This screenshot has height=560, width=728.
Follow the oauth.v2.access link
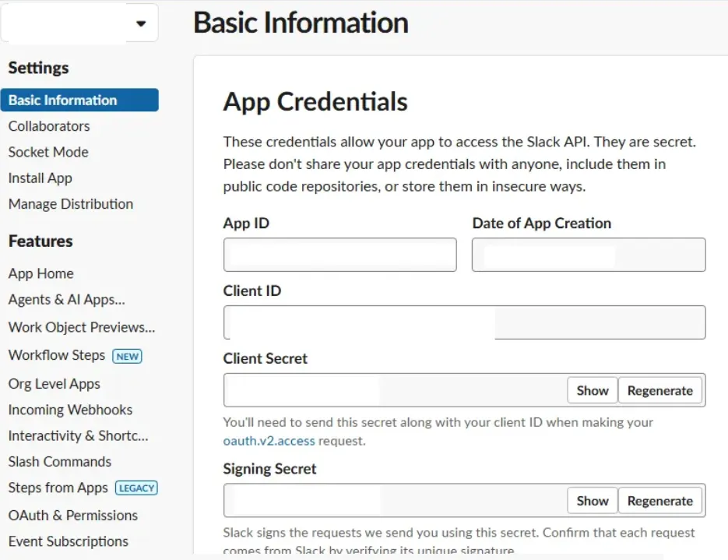[269, 441]
